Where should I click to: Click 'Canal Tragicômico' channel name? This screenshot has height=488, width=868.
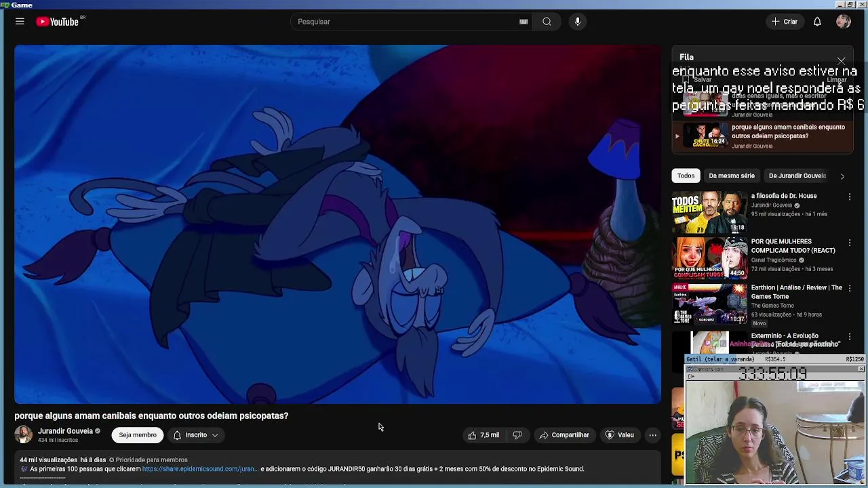(x=774, y=260)
